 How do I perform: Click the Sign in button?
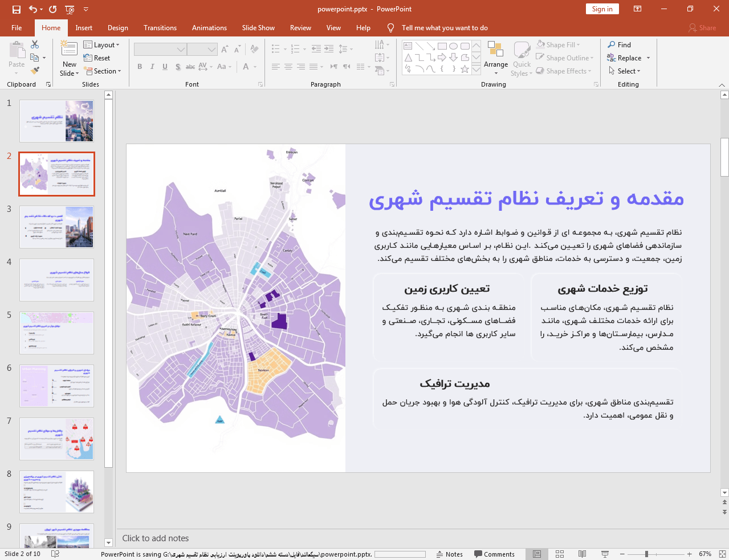[x=602, y=9]
